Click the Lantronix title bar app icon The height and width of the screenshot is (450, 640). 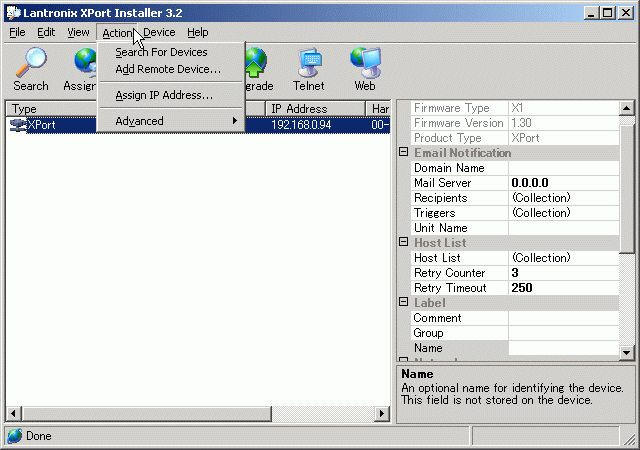coord(13,12)
